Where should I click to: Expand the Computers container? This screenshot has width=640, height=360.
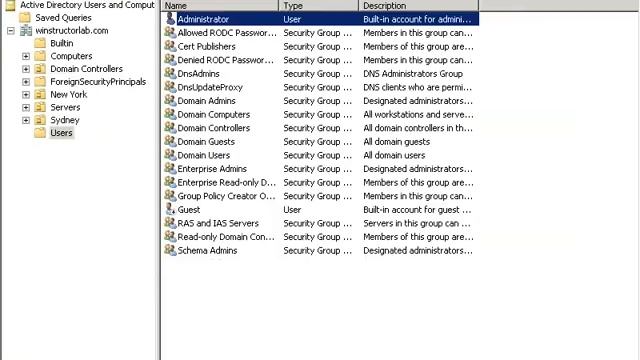coord(26,56)
